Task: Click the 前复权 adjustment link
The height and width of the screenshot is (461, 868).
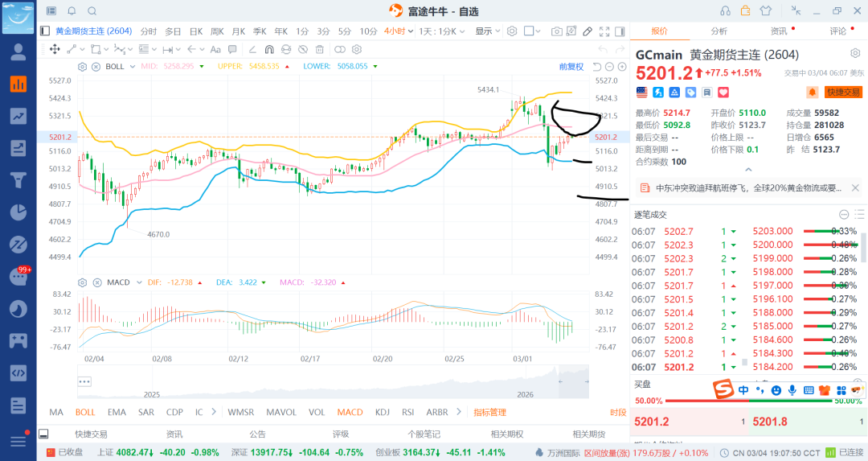Action: 571,67
